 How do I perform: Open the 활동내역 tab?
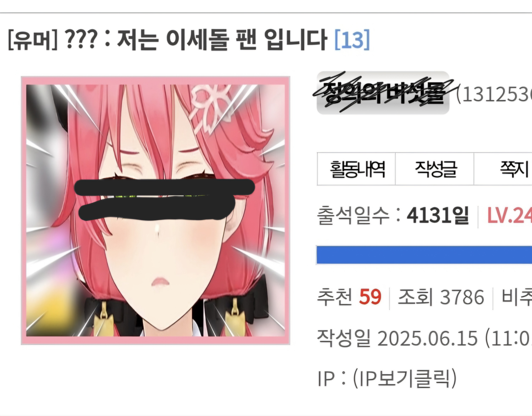pos(356,169)
